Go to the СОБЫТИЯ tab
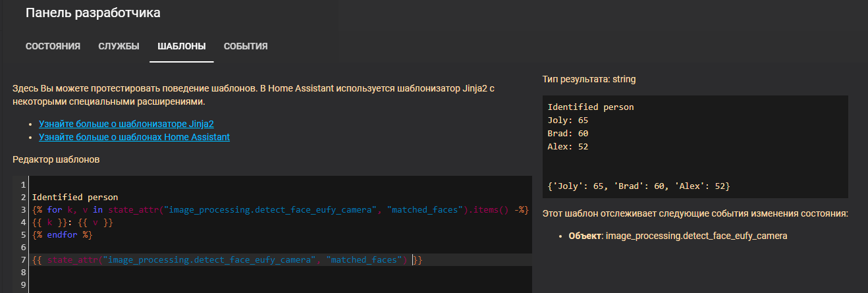The width and height of the screenshot is (868, 293). tap(245, 46)
